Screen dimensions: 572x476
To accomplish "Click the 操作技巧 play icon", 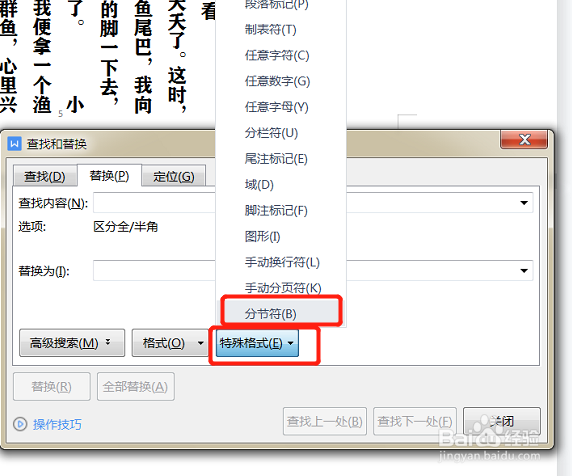I will click(20, 424).
